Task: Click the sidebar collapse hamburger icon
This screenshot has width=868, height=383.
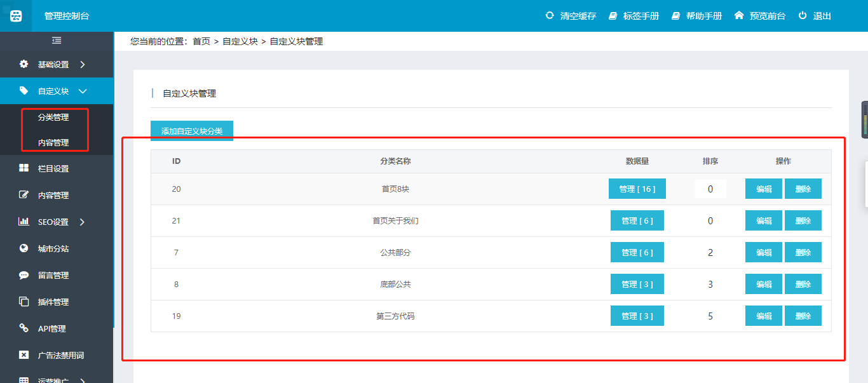Action: coord(57,41)
